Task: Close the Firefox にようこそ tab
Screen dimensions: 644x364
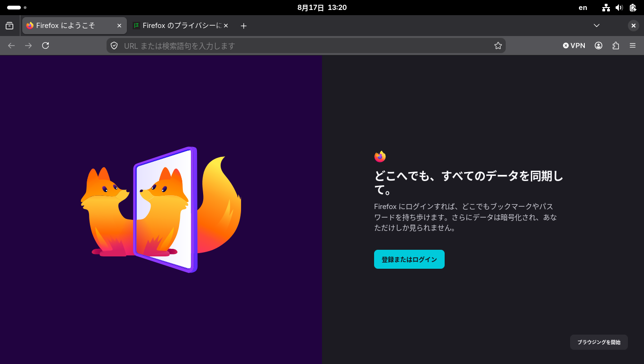Action: 119,26
